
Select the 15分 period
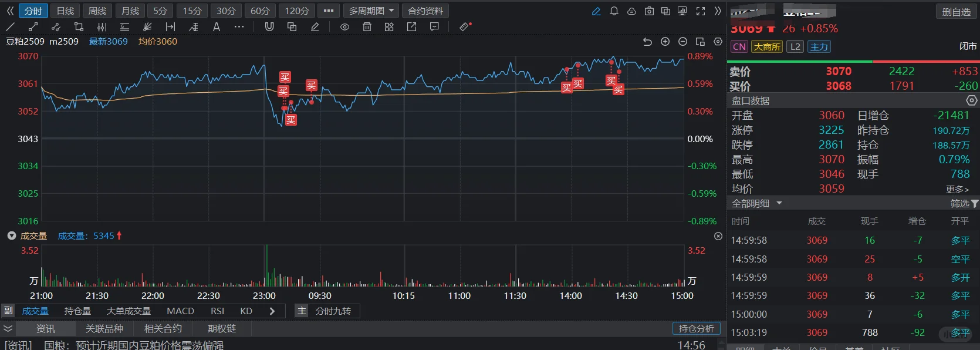coord(192,11)
